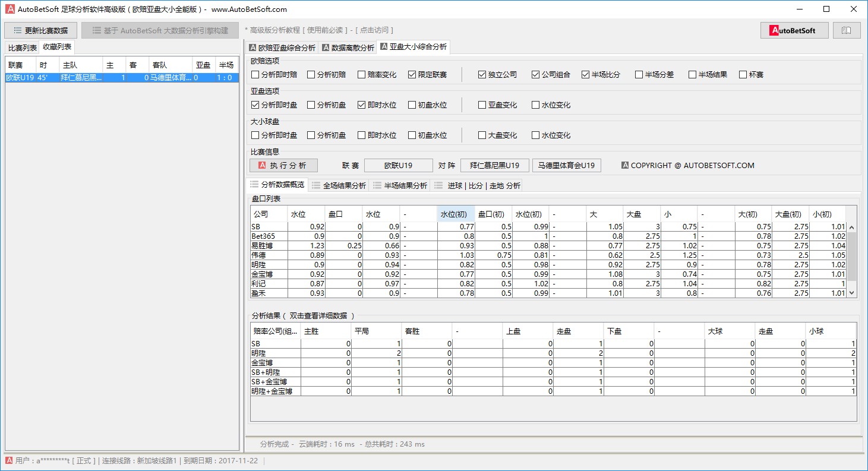Click 小球 column header in results
The image size is (868, 471).
tap(831, 331)
